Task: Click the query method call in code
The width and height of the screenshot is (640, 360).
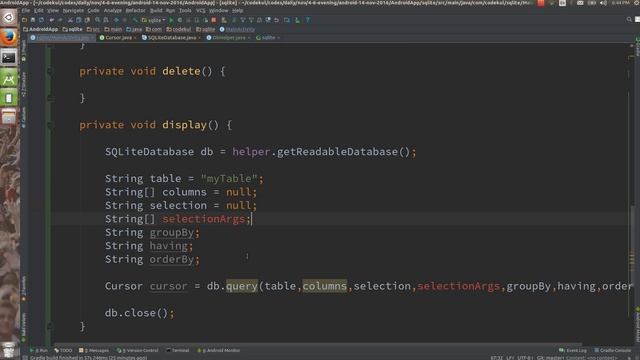Action: point(242,286)
